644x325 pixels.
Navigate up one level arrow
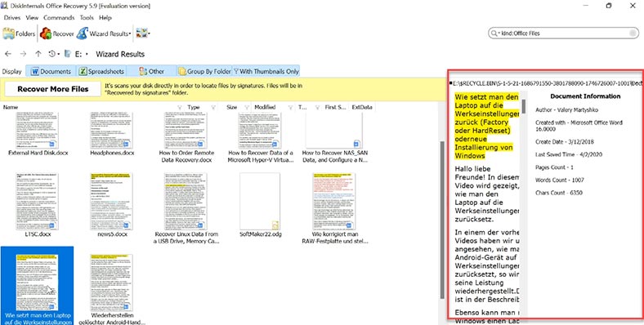(x=38, y=54)
